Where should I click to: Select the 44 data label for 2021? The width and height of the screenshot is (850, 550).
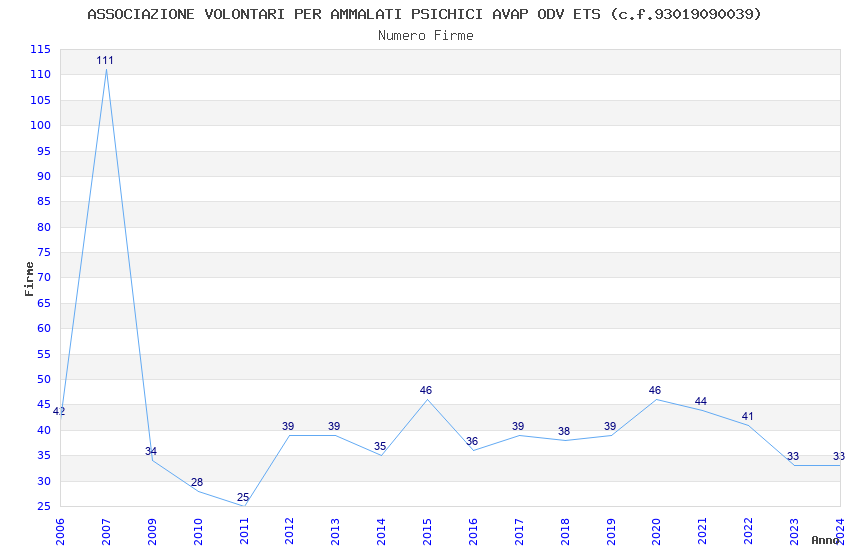tap(701, 401)
